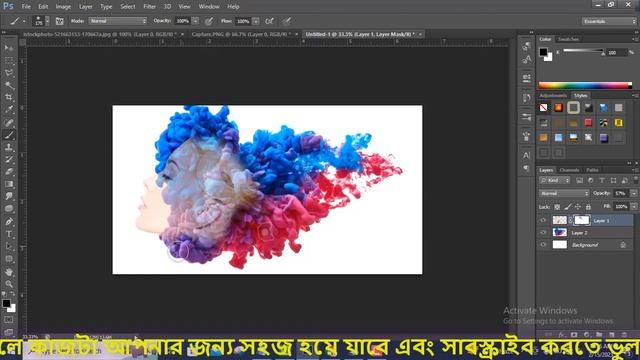Viewport: 640px width, 360px height.
Task: Adjust the K grayscale slider
Action: [x=583, y=51]
